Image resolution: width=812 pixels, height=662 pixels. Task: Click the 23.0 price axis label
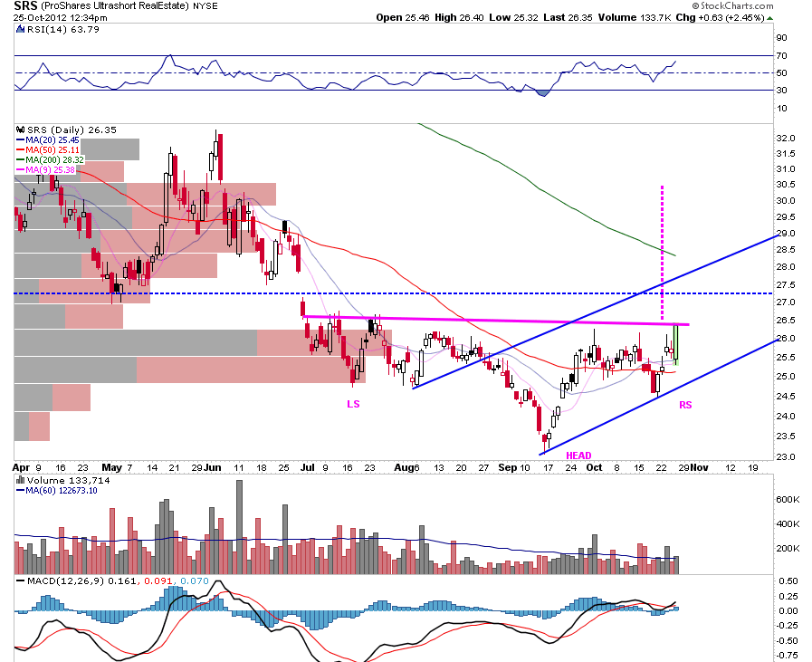tap(785, 456)
